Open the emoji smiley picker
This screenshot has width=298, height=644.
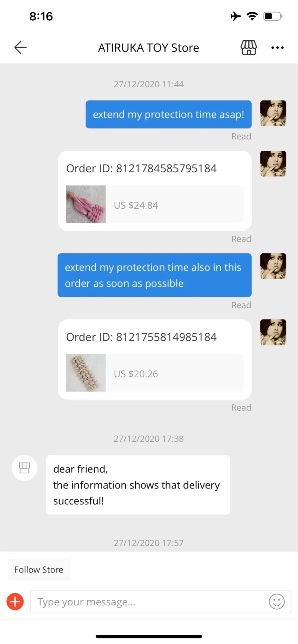tap(277, 601)
